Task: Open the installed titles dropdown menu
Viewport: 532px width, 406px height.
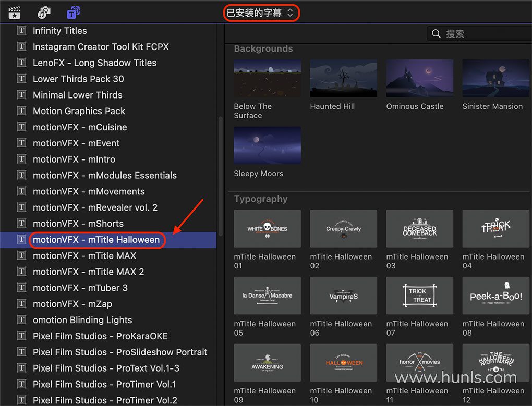Action: [261, 13]
